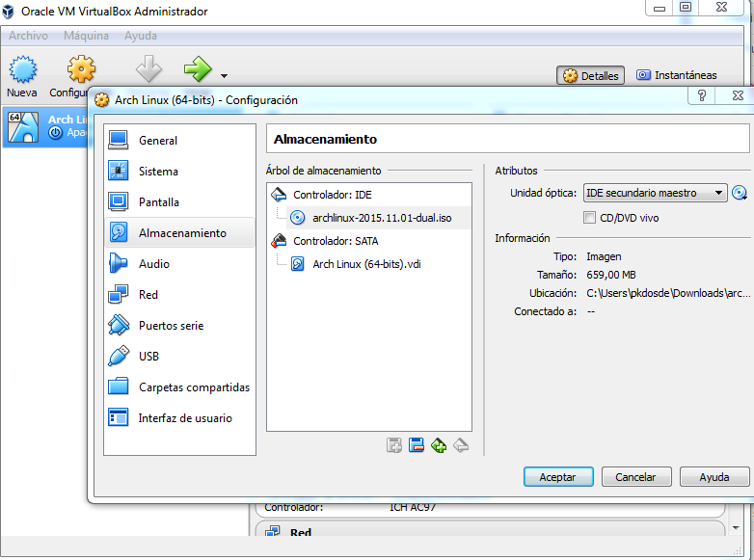Screen dimensions: 754x560
Task: Open the Máquina menu
Action: point(86,36)
